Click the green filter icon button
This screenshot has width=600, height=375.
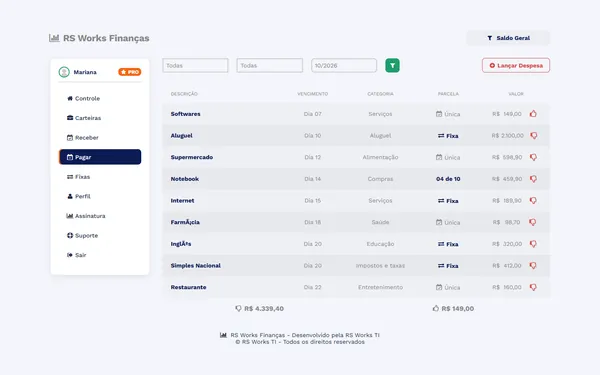pos(392,65)
